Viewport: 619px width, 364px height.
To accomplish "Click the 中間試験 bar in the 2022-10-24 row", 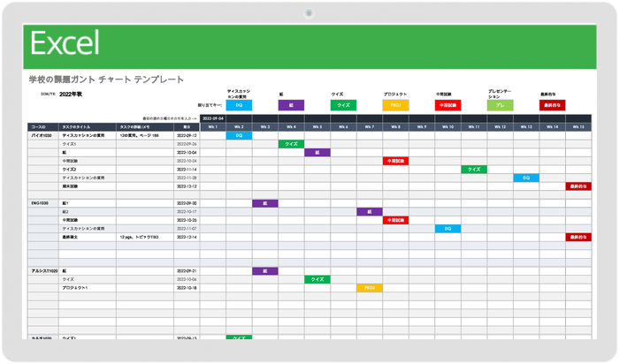I will tap(395, 162).
